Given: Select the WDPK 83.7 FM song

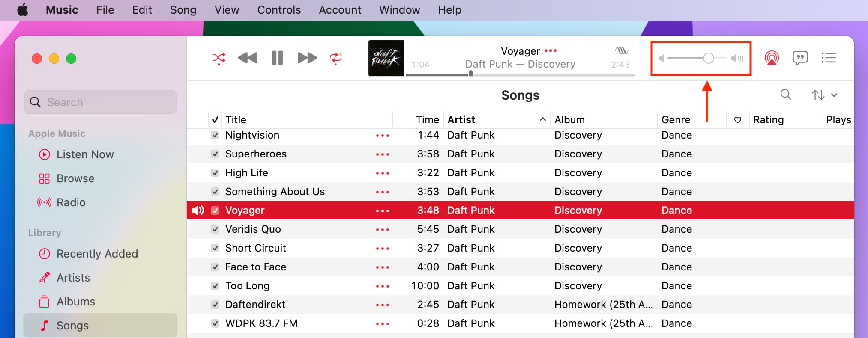Looking at the screenshot, I should 520,323.
